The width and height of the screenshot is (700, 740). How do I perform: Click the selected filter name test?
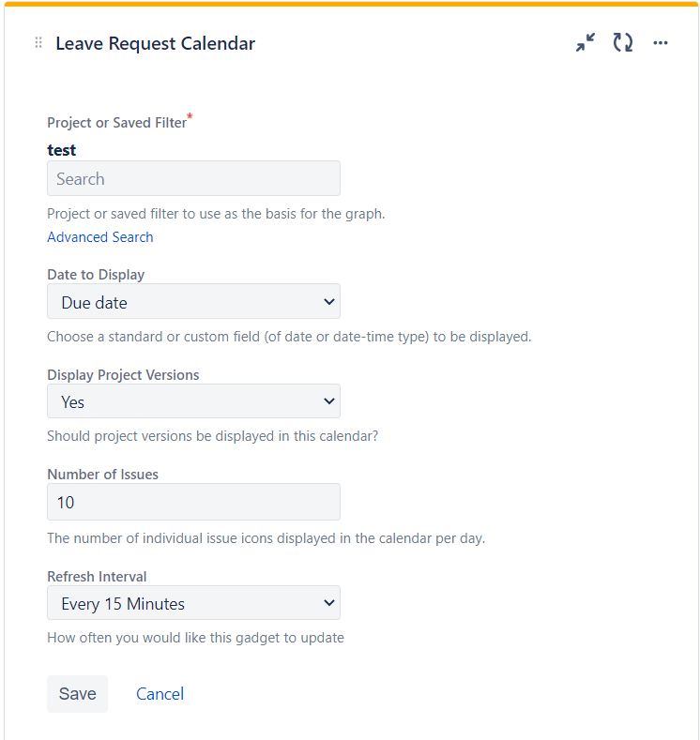pos(61,150)
